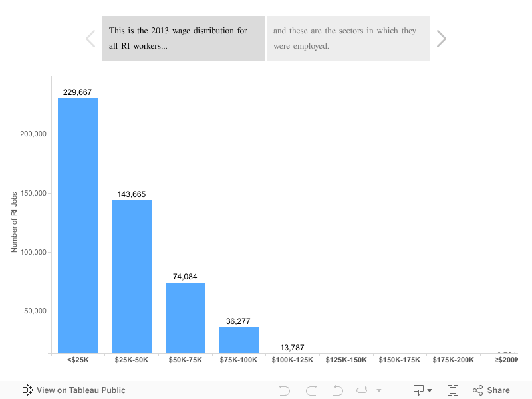Image resolution: width=532 pixels, height=399 pixels.
Task: Select the <$25K bar
Action: pyautogui.click(x=78, y=225)
